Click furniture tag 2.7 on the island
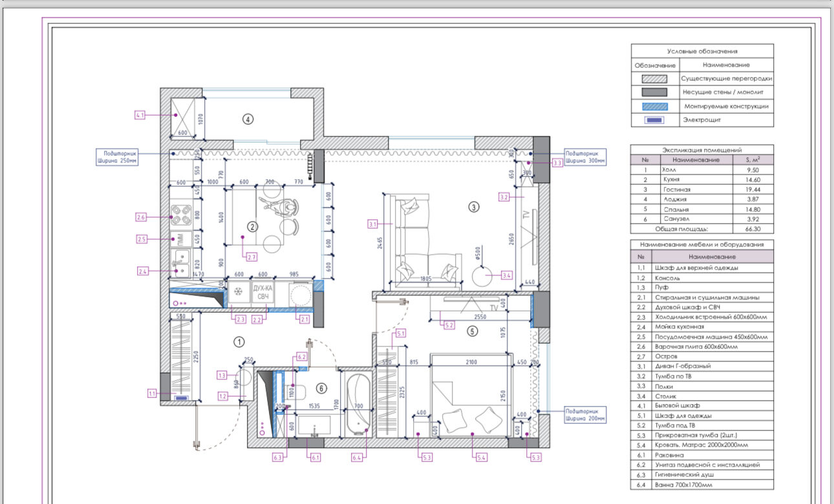This screenshot has width=834, height=504. click(251, 257)
